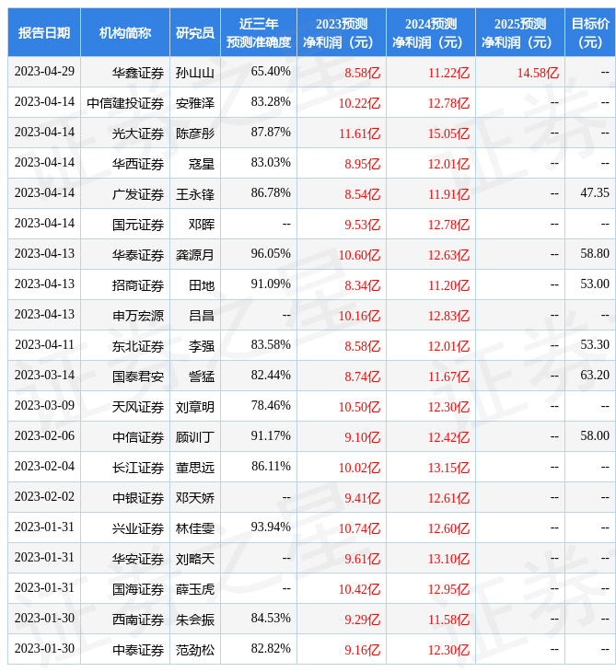Click the 58.80 target price
This screenshot has width=616, height=672.
[595, 254]
